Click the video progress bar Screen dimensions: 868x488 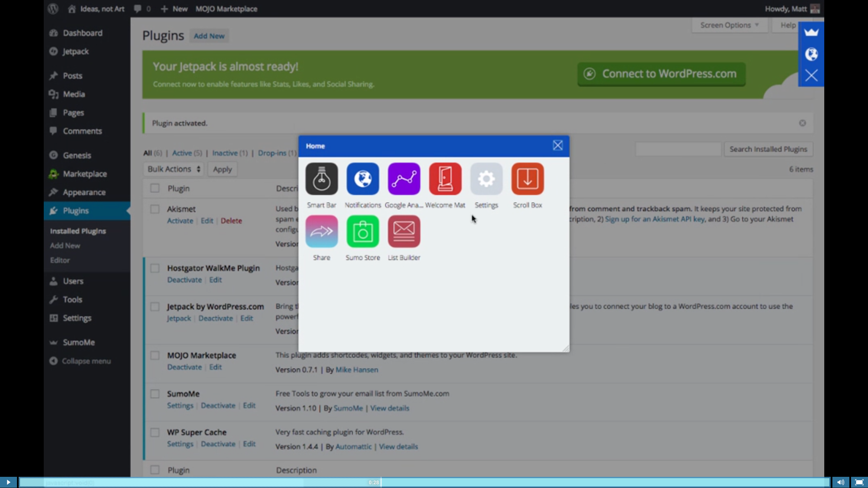click(x=424, y=482)
